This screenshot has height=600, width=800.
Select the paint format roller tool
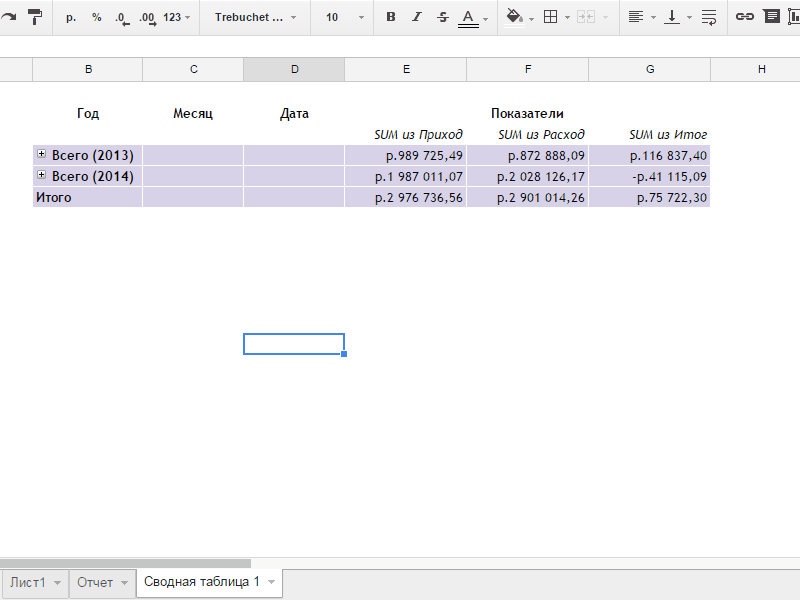[x=35, y=17]
